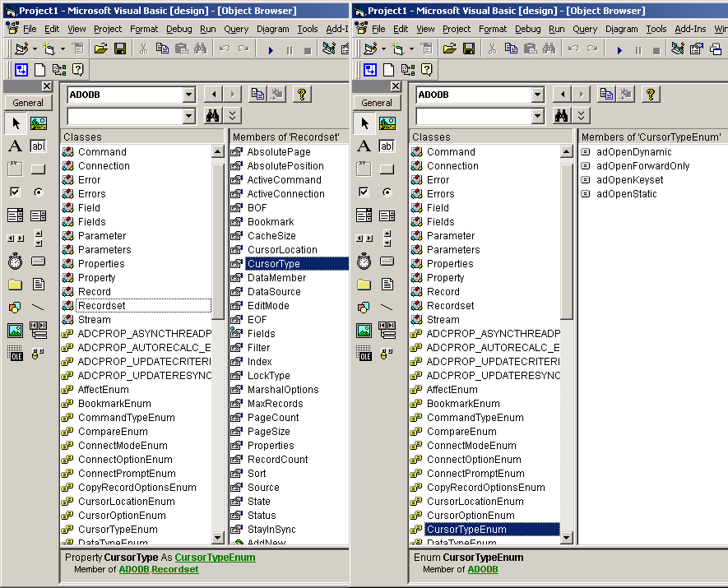Click up arrow of left window Classes scrollbar
This screenshot has height=588, width=728.
point(217,151)
